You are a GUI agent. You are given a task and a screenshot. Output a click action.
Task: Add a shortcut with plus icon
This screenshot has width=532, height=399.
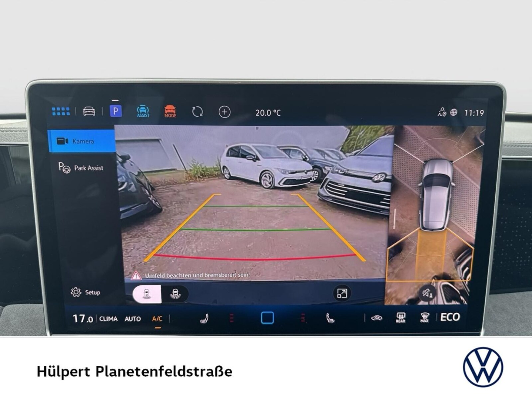tap(224, 112)
